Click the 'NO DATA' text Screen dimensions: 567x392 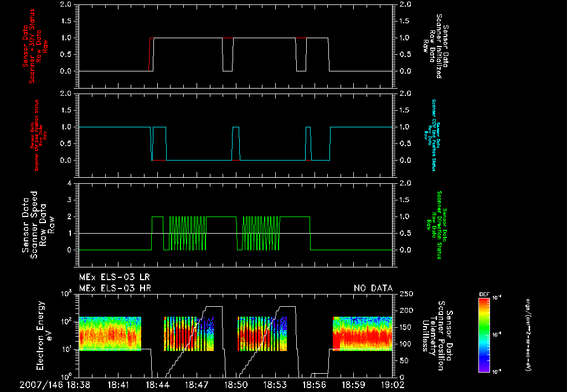(x=373, y=288)
